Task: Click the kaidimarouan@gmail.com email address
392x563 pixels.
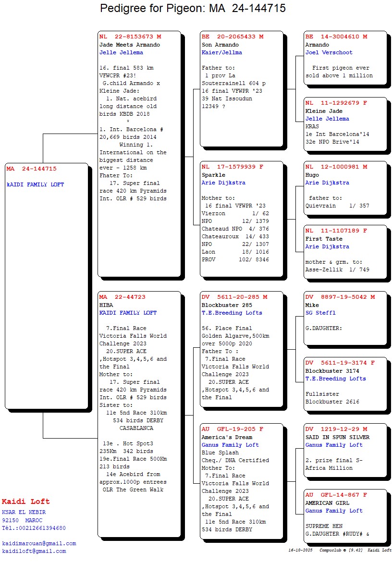Action: pyautogui.click(x=39, y=543)
